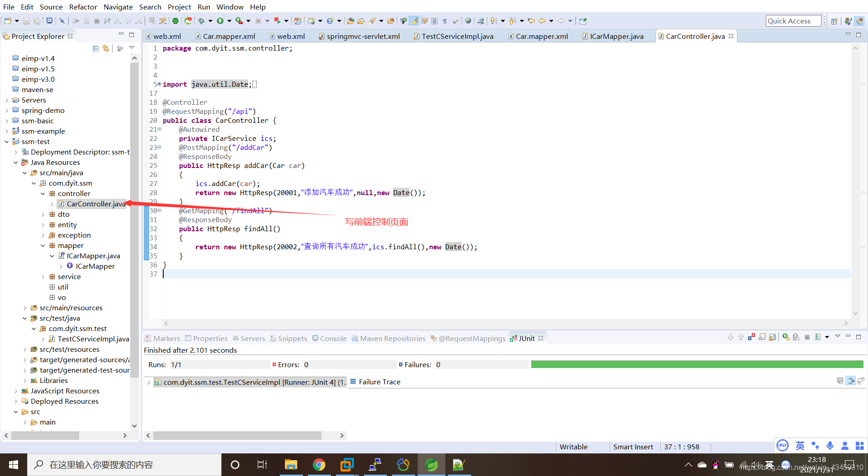Toggle Mark Occurrences highlighter icon
The height and width of the screenshot is (476, 868).
coord(414,21)
